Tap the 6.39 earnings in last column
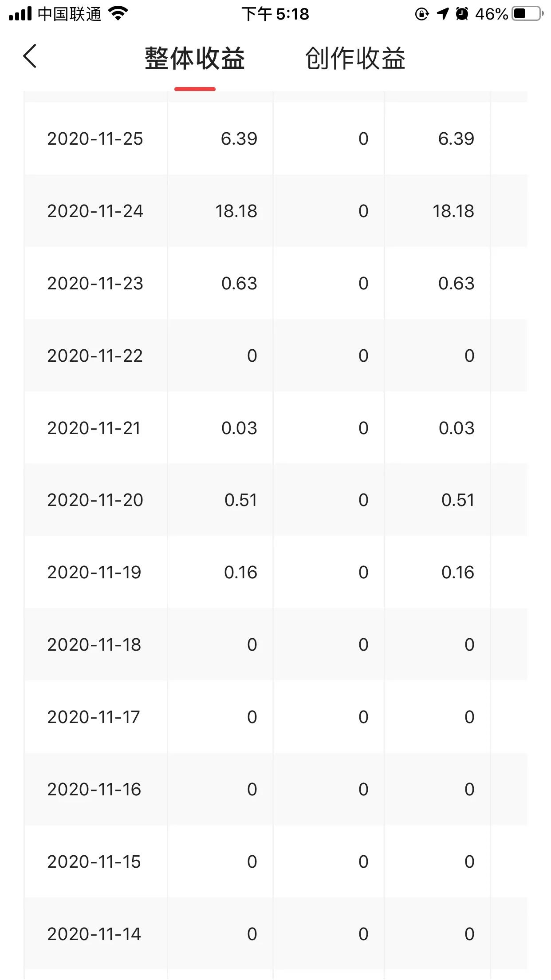This screenshot has width=551, height=980. click(x=456, y=139)
